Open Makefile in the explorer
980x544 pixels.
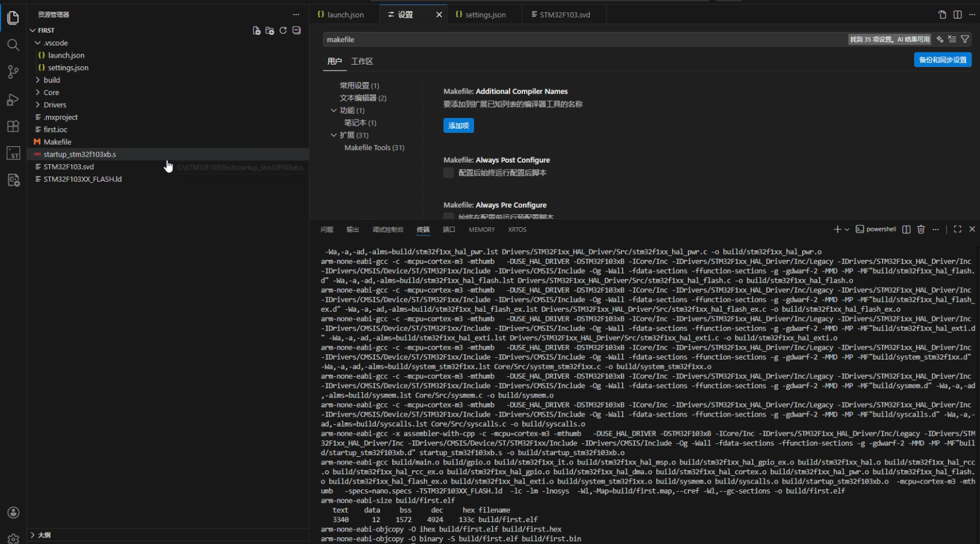point(57,142)
